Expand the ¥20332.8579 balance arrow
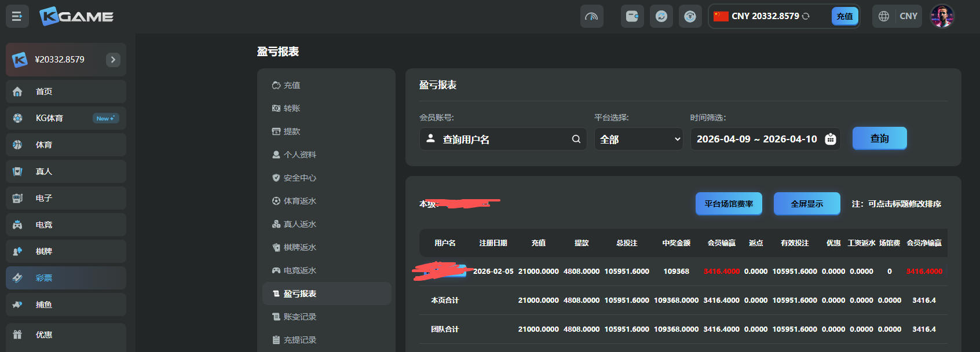Viewport: 980px width, 352px height. tap(113, 60)
